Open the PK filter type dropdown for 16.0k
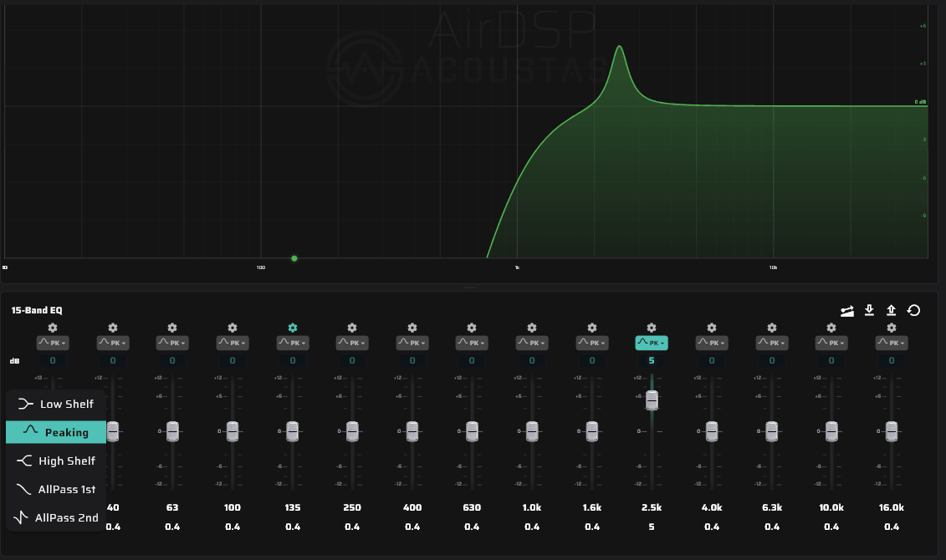 (892, 343)
